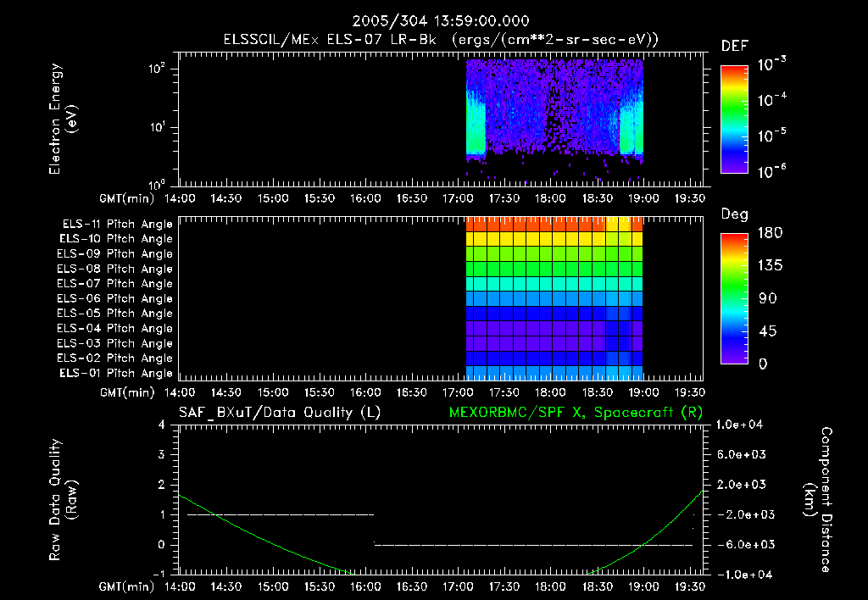Click GMT(min) label under the bottom plot
The image size is (868, 600).
click(x=127, y=586)
